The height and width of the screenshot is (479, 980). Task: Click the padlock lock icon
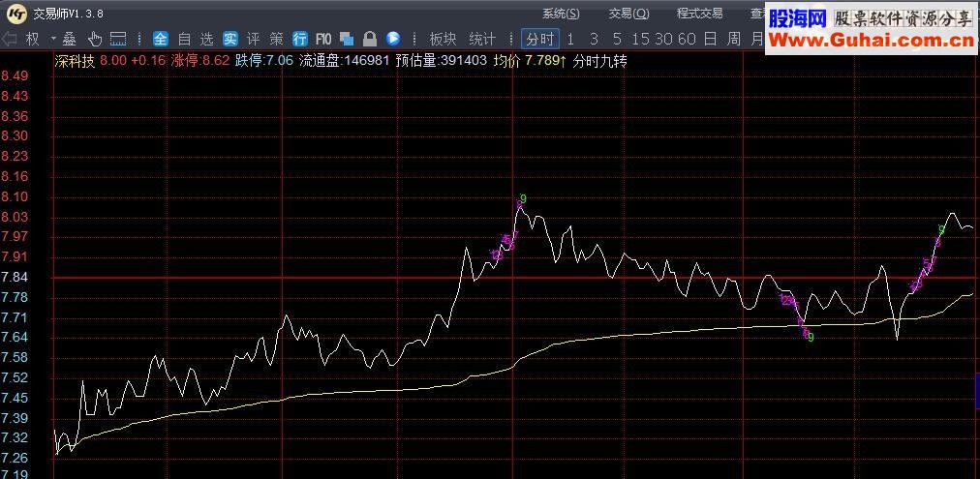coord(370,40)
